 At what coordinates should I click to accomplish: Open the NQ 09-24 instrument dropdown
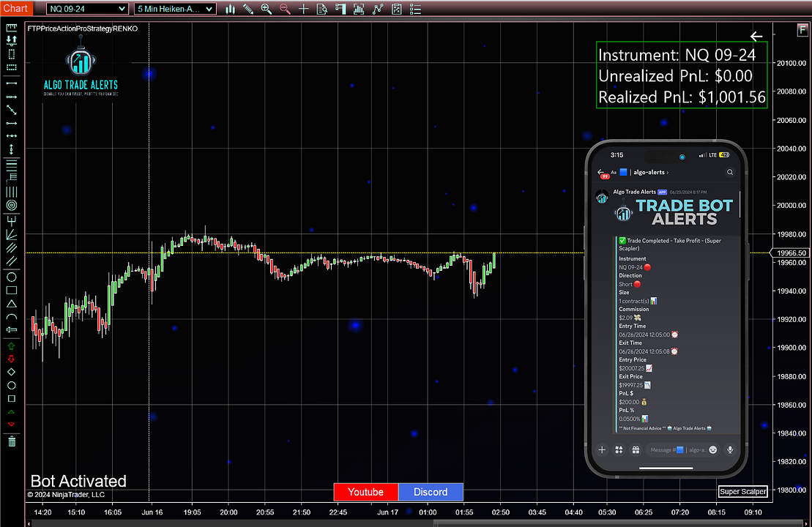87,9
